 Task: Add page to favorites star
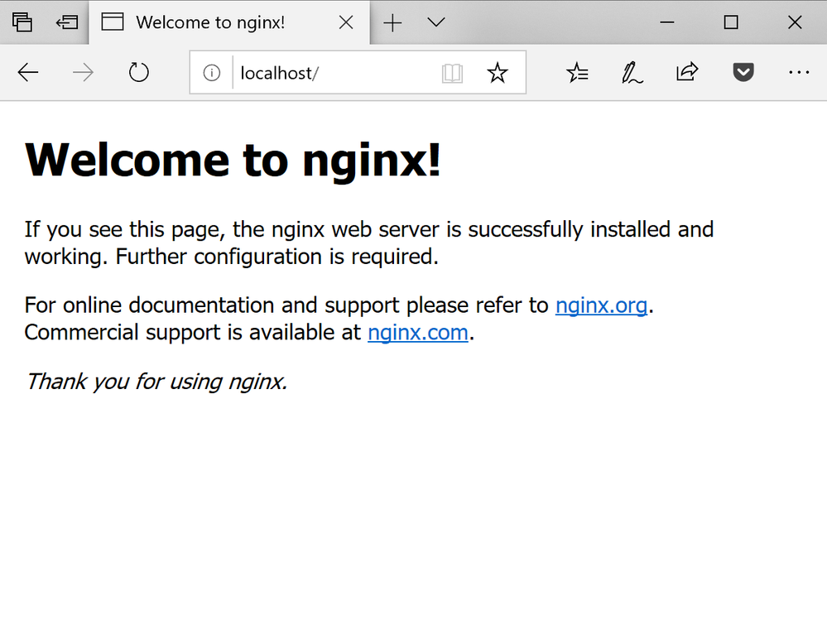click(x=497, y=73)
